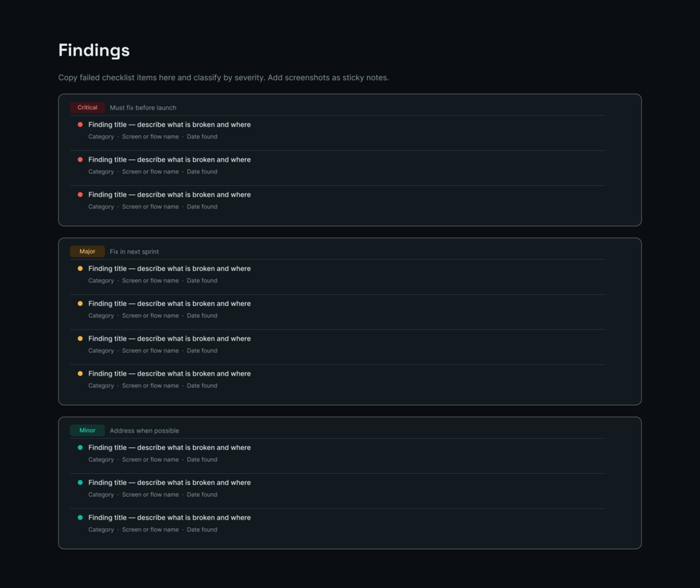This screenshot has height=588, width=700.
Task: Click the orange dot of third Major finding
Action: 80,339
